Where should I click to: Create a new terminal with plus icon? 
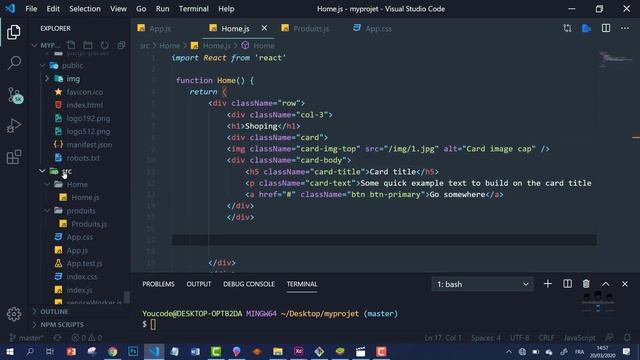[548, 284]
